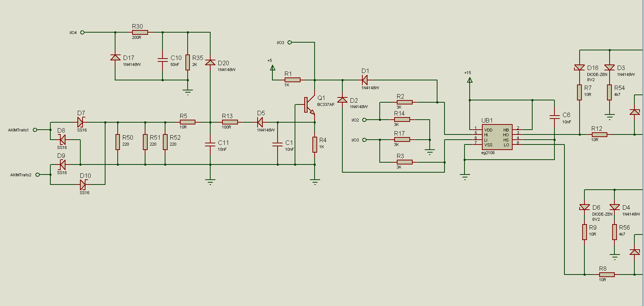Select the UB1 eg2106 IC

click(497, 137)
